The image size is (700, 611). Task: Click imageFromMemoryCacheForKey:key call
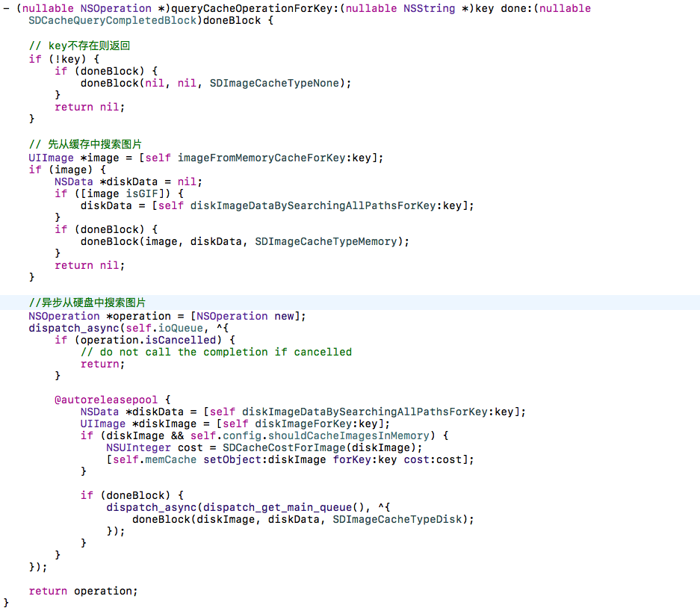[274, 158]
